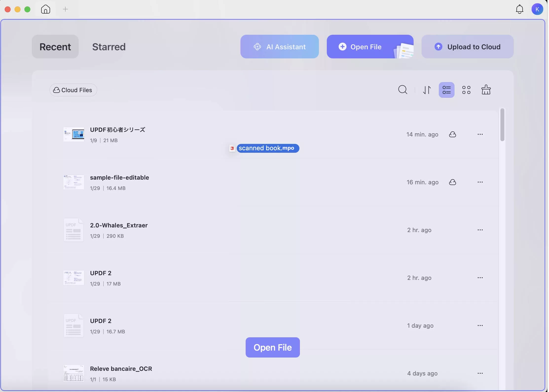Click cloud icon on sample-file-editable row
Screen dimensions: 549x392
pyautogui.click(x=453, y=182)
